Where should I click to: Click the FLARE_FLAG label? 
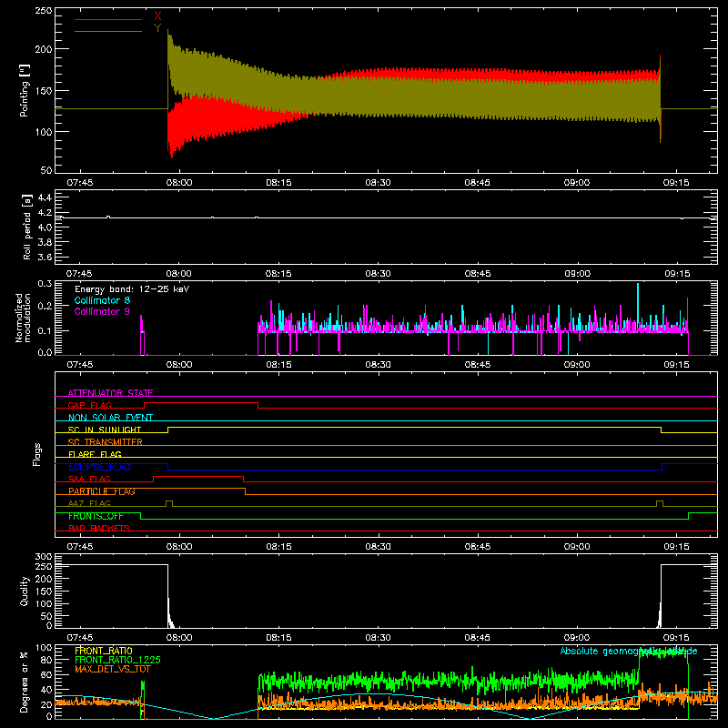click(x=95, y=454)
